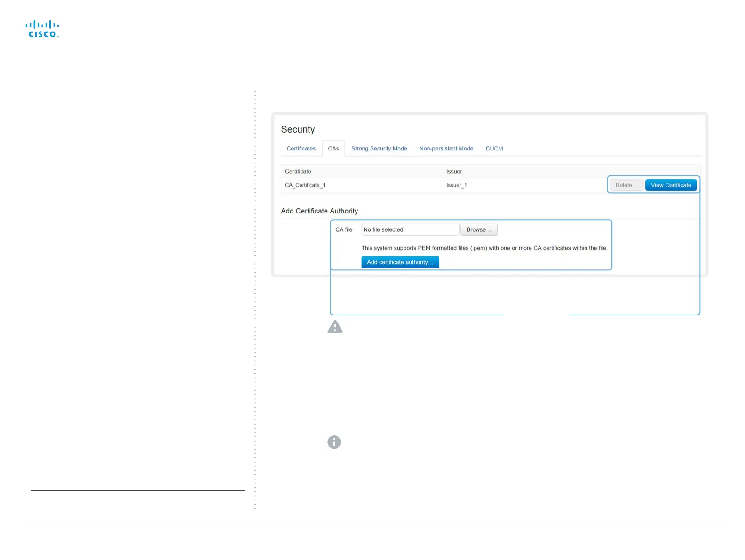Browse for a CA file
This screenshot has height=560, width=745.
point(479,229)
